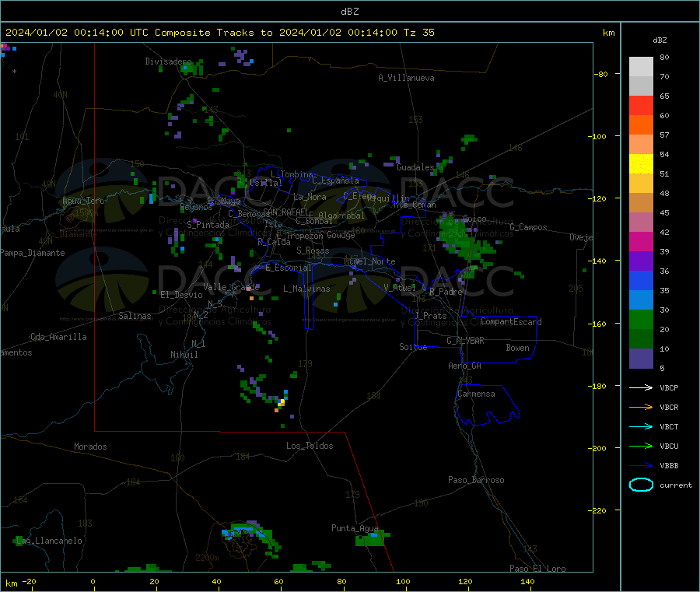This screenshot has height=592, width=700.
Task: Click the 'S_Pintada' map label
Action: click(208, 225)
